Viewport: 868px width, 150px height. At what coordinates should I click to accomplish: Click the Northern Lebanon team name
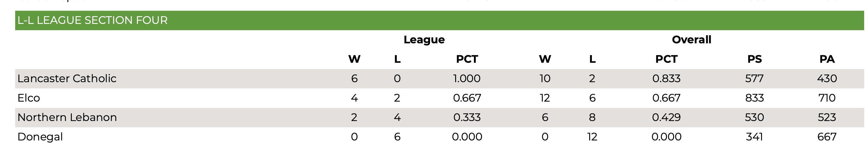67,117
